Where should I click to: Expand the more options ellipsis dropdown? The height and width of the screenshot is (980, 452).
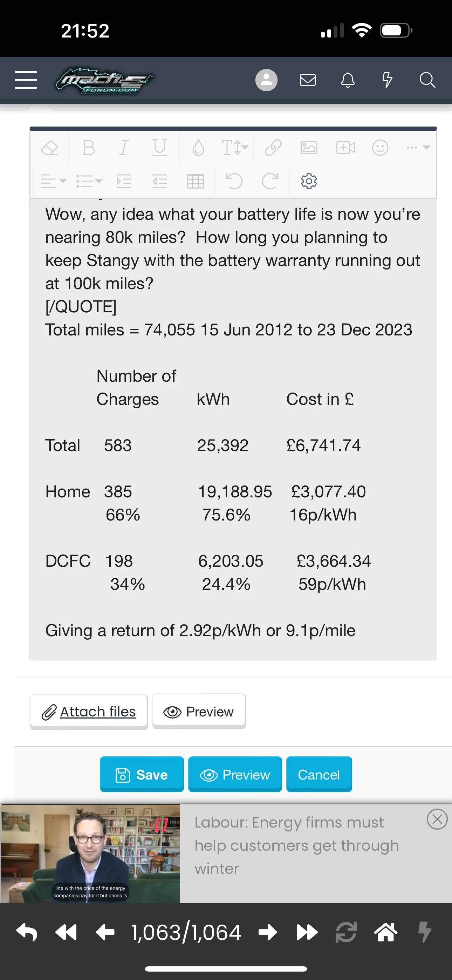418,148
